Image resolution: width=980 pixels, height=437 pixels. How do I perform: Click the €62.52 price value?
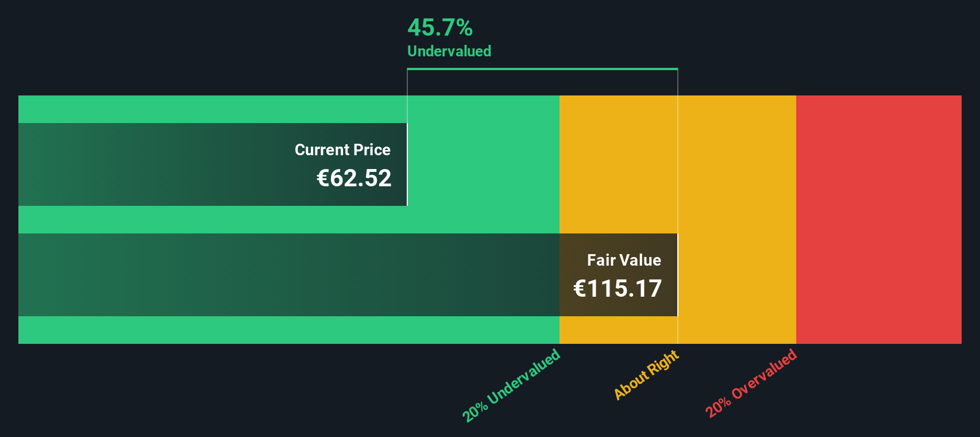click(x=354, y=178)
